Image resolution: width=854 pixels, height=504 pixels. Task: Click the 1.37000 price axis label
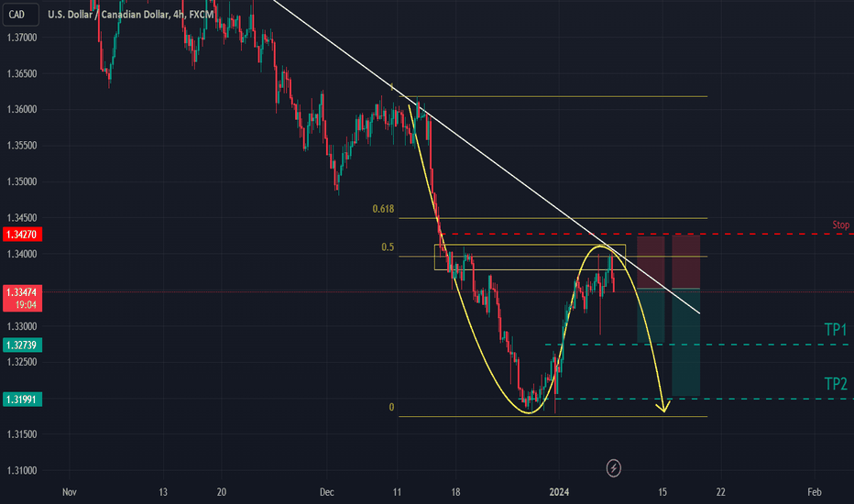point(22,38)
